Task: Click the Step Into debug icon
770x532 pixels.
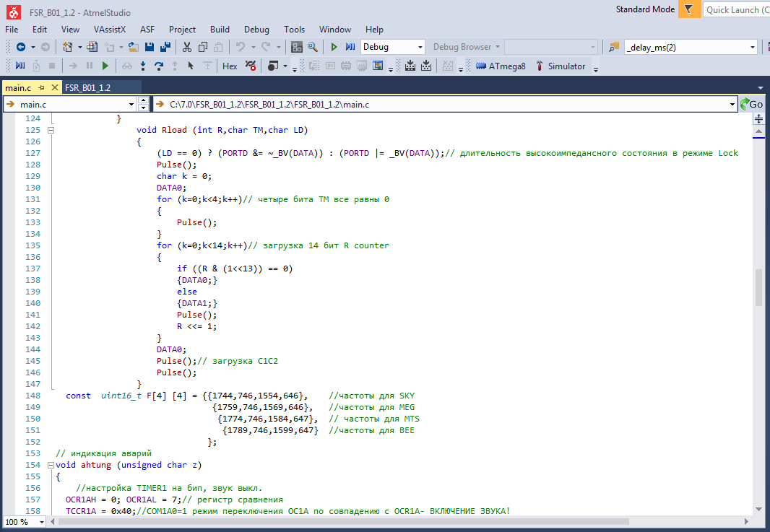Action: point(143,66)
